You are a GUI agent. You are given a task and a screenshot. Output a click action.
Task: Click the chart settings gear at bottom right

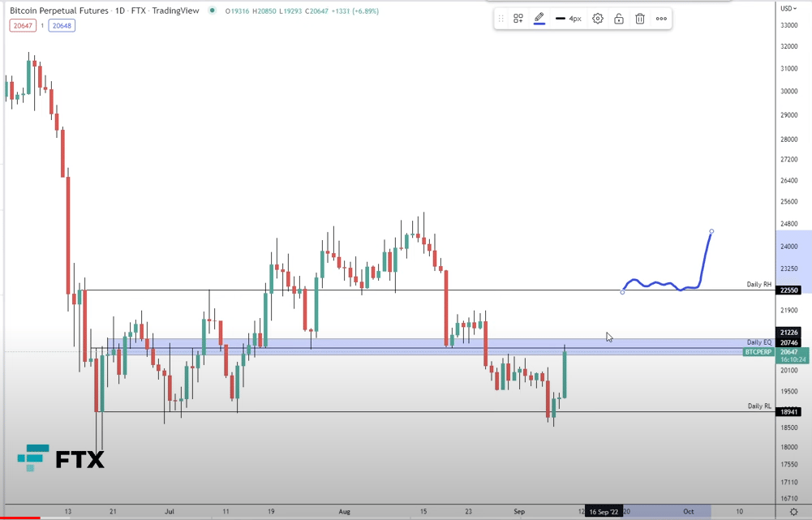point(793,512)
